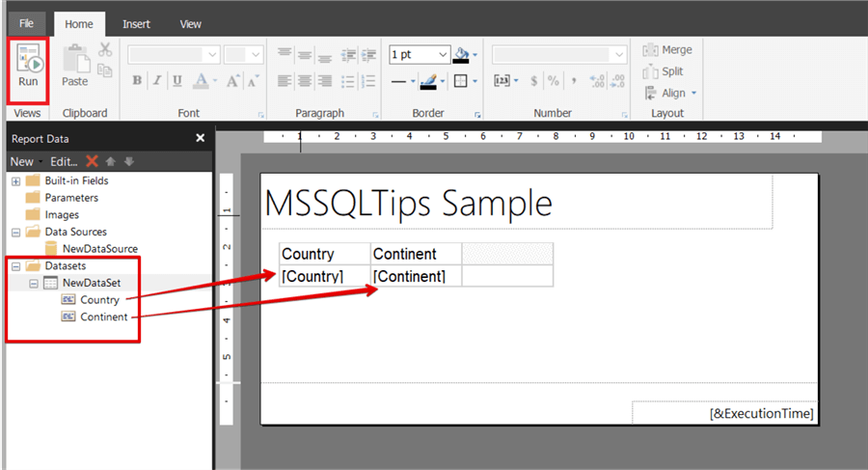Click Edit... in Report Data toolbar

coord(64,161)
